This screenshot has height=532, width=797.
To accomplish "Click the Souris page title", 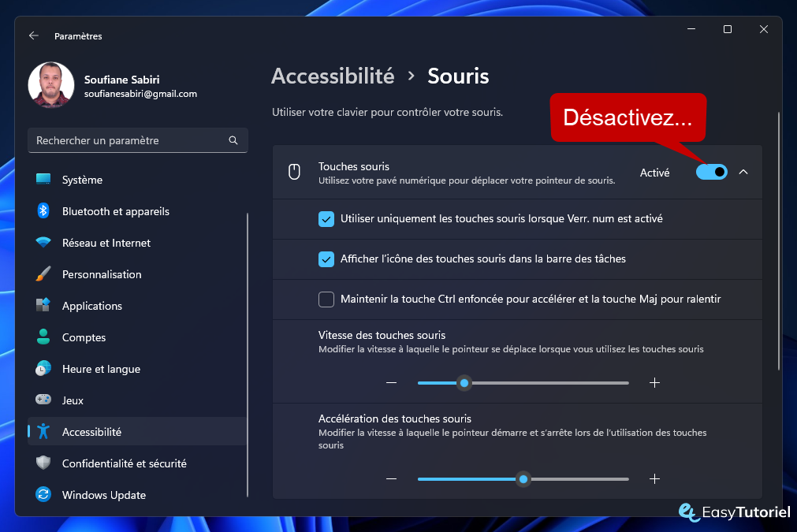I will (458, 76).
